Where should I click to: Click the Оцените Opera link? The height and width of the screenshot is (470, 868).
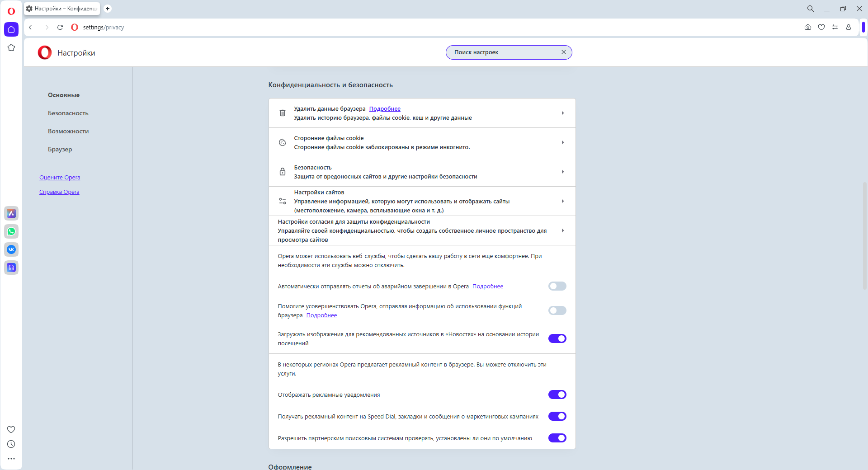click(60, 177)
